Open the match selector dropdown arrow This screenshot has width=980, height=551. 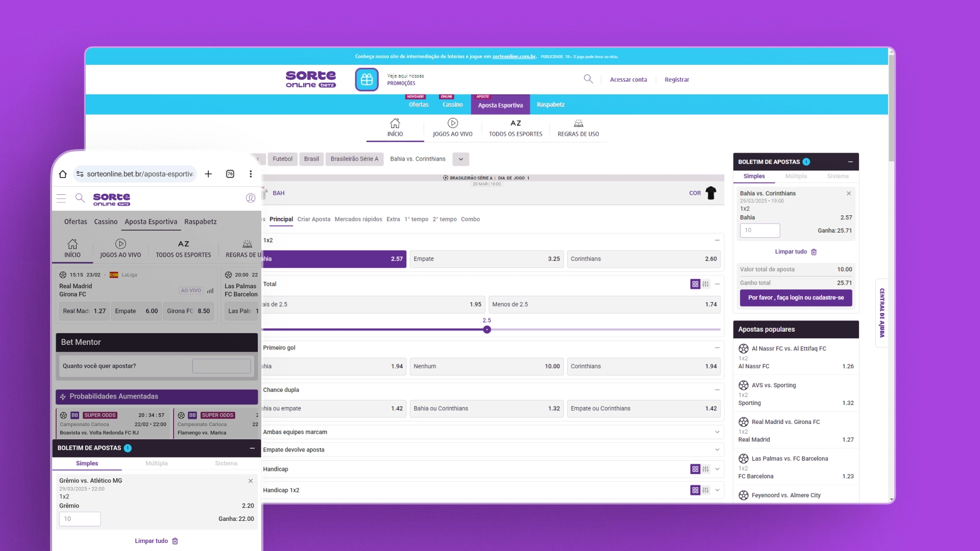[x=460, y=159]
